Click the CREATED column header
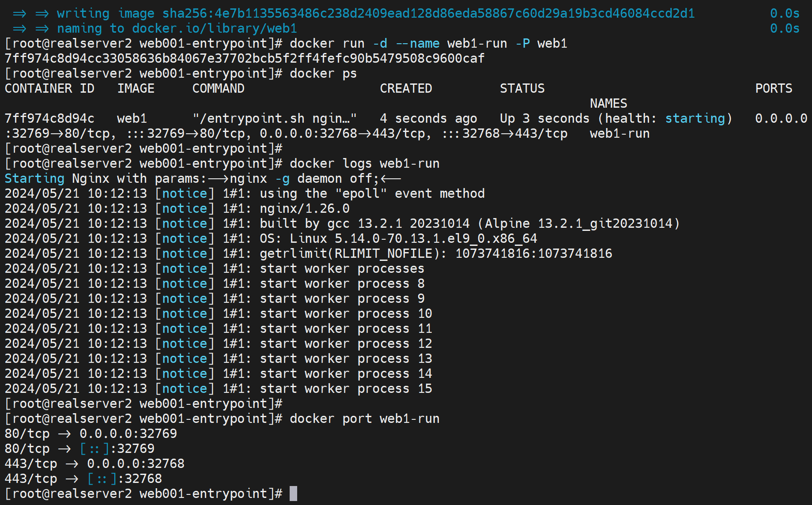 point(406,88)
